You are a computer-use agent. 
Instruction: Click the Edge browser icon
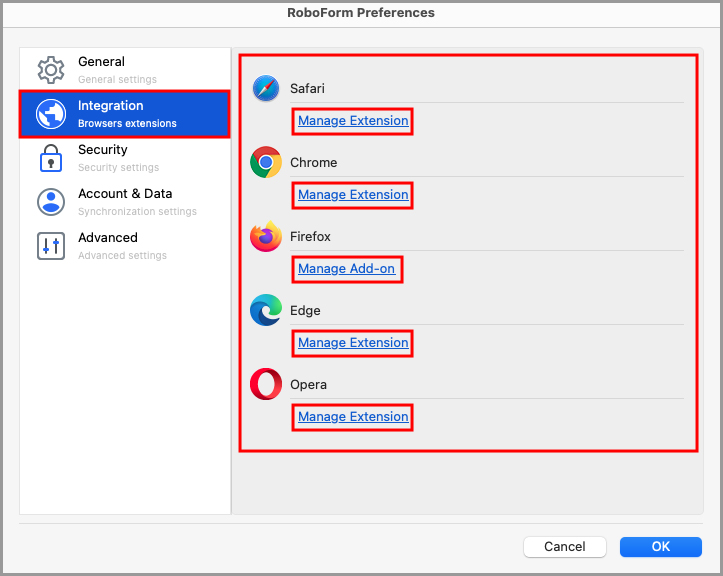point(266,310)
